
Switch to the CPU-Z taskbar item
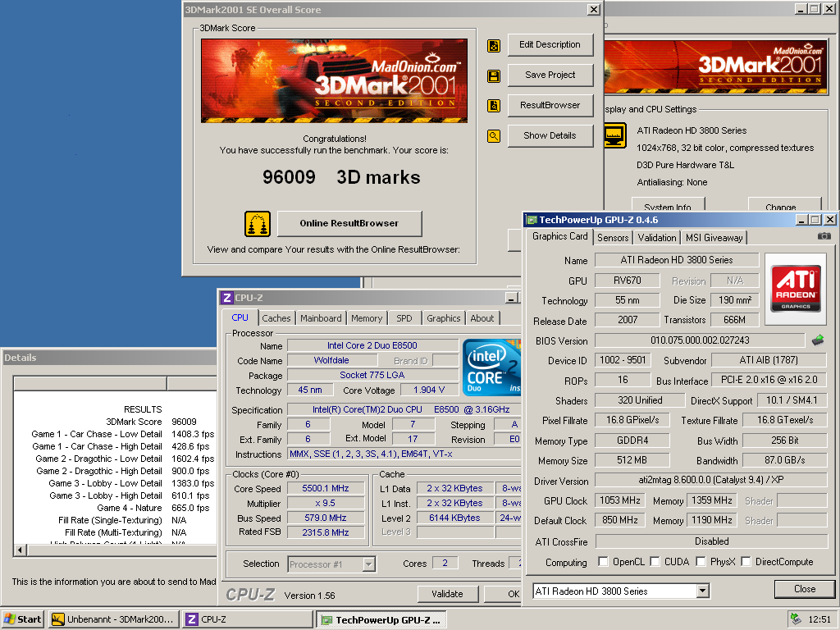[x=248, y=619]
